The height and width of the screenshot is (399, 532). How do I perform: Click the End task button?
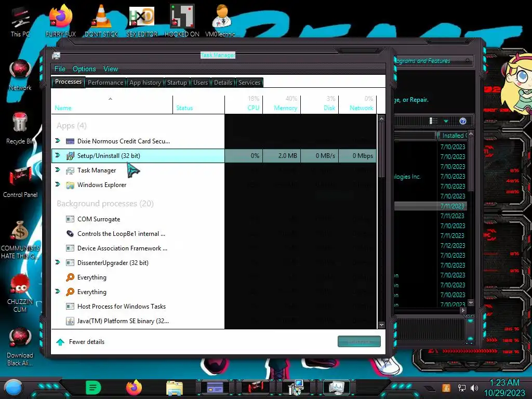359,342
